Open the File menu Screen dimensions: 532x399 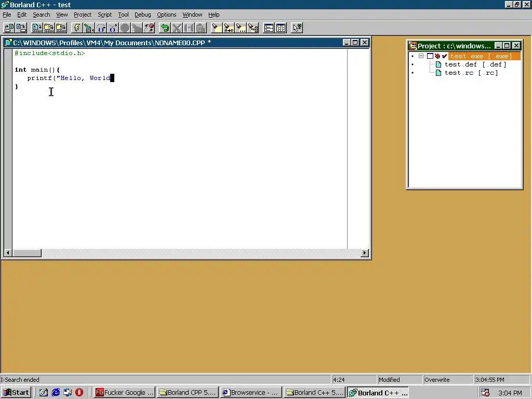(7, 15)
